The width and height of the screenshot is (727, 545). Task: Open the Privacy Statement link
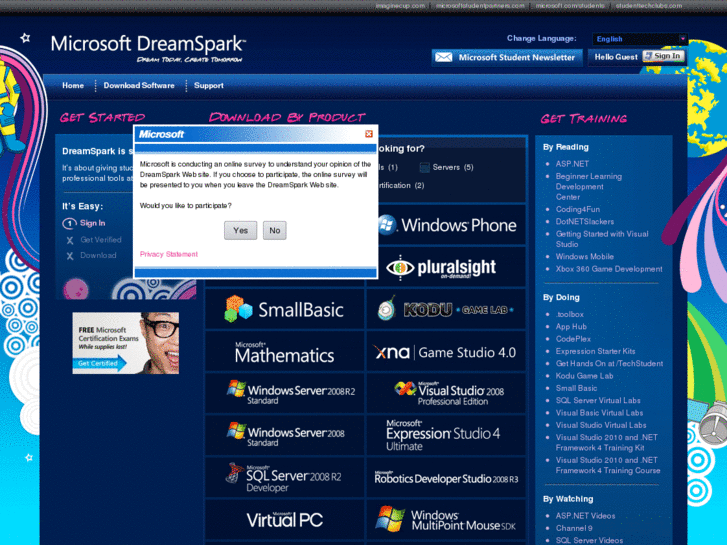point(168,254)
